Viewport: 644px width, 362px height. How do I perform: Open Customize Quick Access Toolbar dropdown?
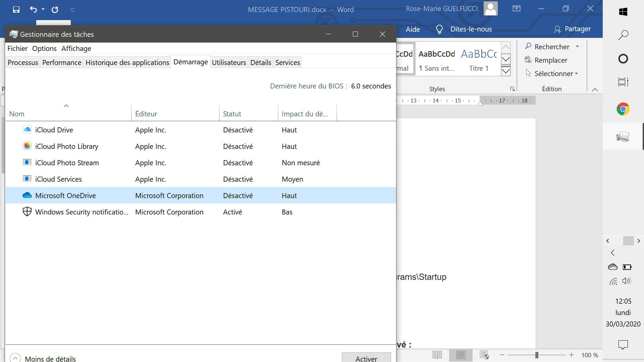[72, 10]
